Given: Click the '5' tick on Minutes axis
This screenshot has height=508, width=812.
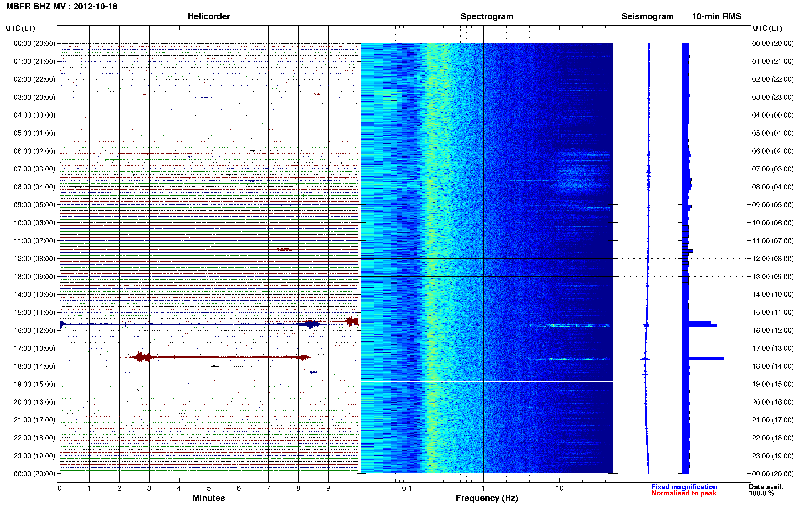Looking at the screenshot, I should [x=209, y=488].
